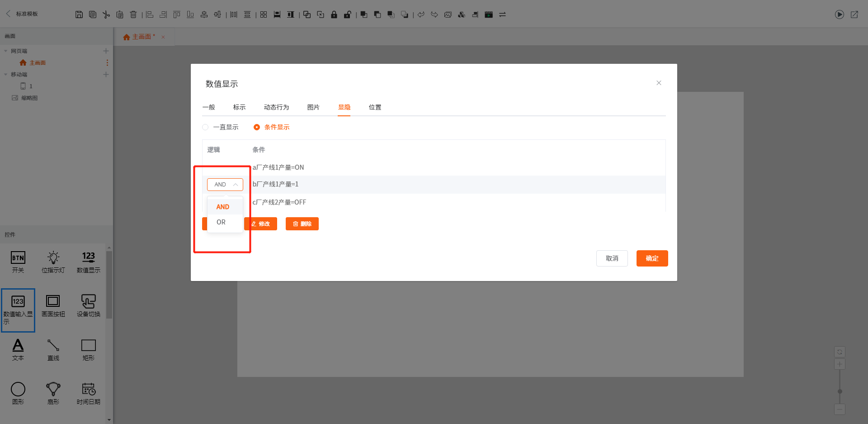Click the 删除 button in the dialog
This screenshot has height=424, width=868.
click(302, 224)
